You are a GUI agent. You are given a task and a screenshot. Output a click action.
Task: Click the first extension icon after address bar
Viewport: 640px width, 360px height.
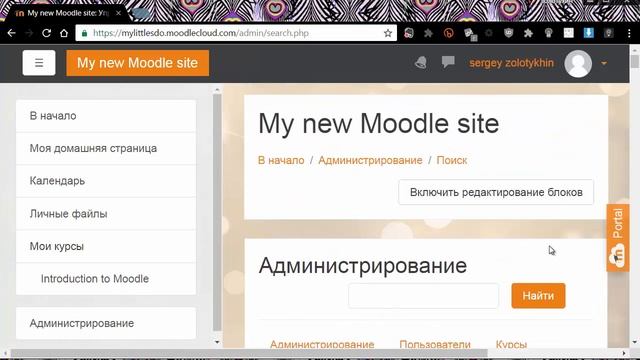click(x=409, y=33)
